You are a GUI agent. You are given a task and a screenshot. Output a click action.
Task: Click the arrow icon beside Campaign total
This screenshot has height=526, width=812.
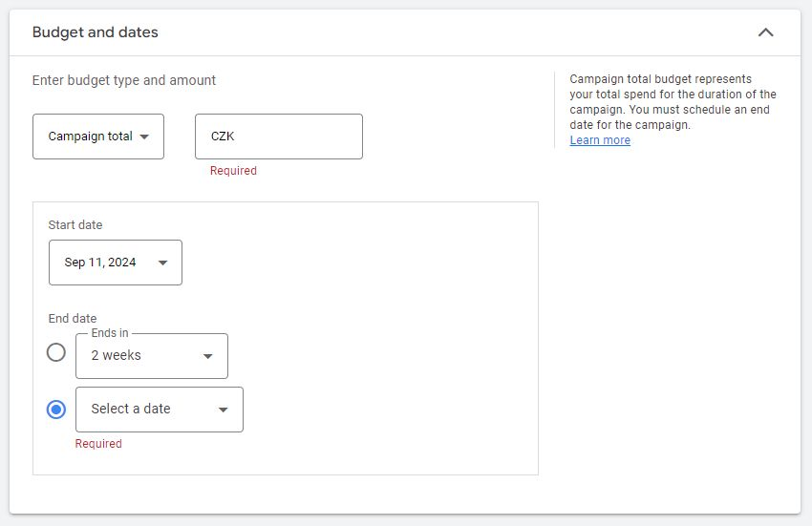(144, 137)
